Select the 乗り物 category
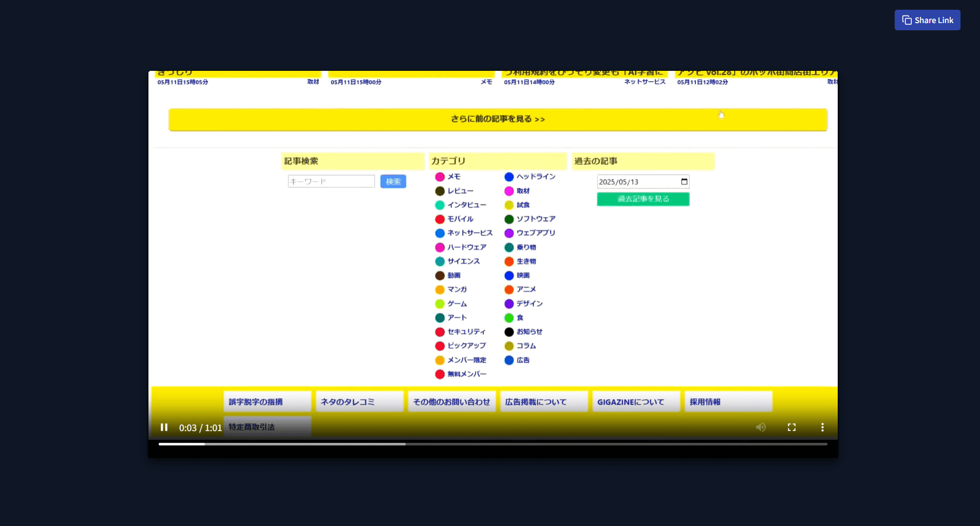Screen dimensions: 980x526 coord(520,247)
